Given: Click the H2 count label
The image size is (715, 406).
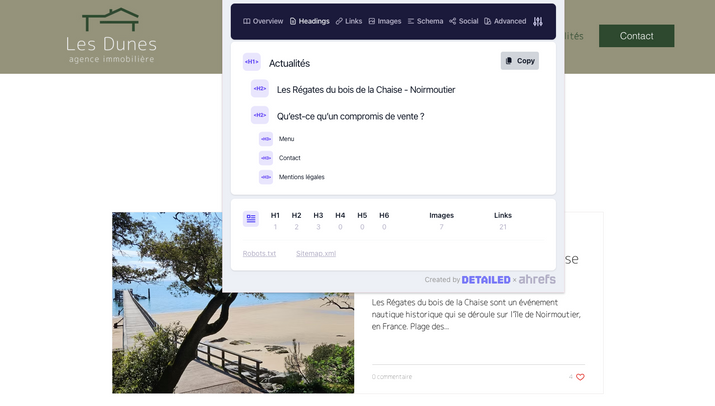Looking at the screenshot, I should 296,215.
